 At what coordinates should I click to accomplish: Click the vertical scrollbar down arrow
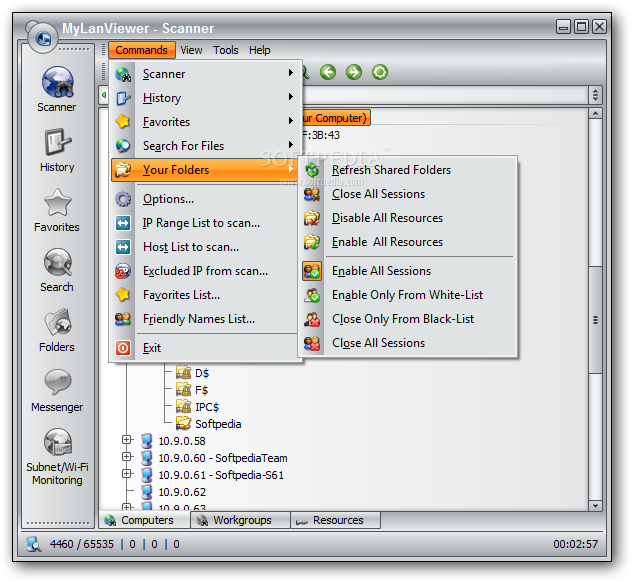click(x=595, y=505)
